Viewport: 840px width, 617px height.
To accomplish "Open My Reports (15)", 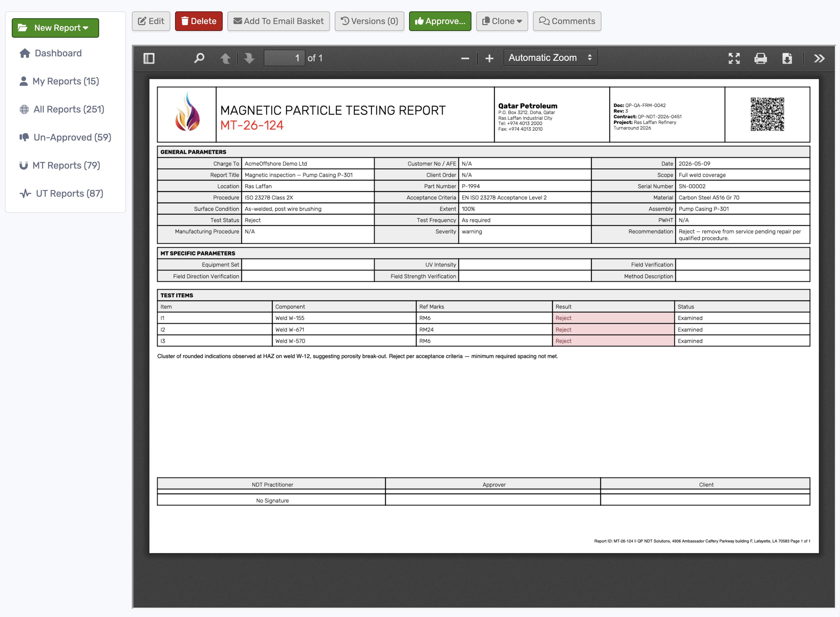I will tap(59, 81).
